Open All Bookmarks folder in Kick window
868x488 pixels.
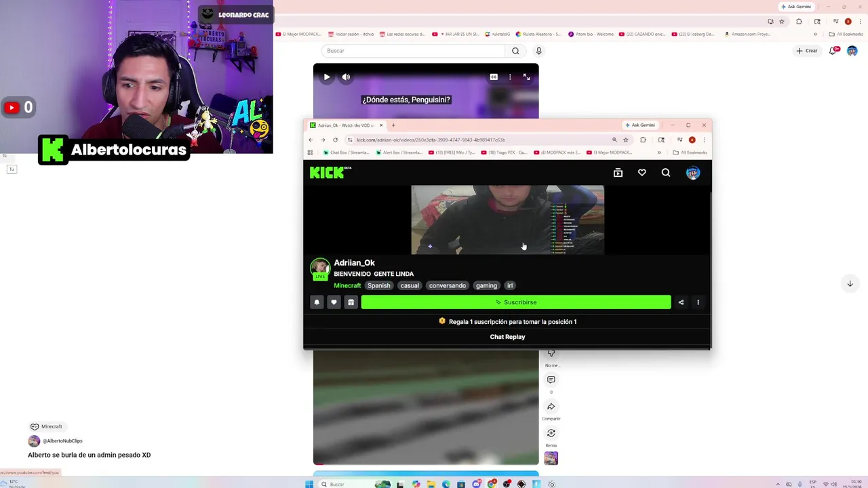click(x=690, y=152)
